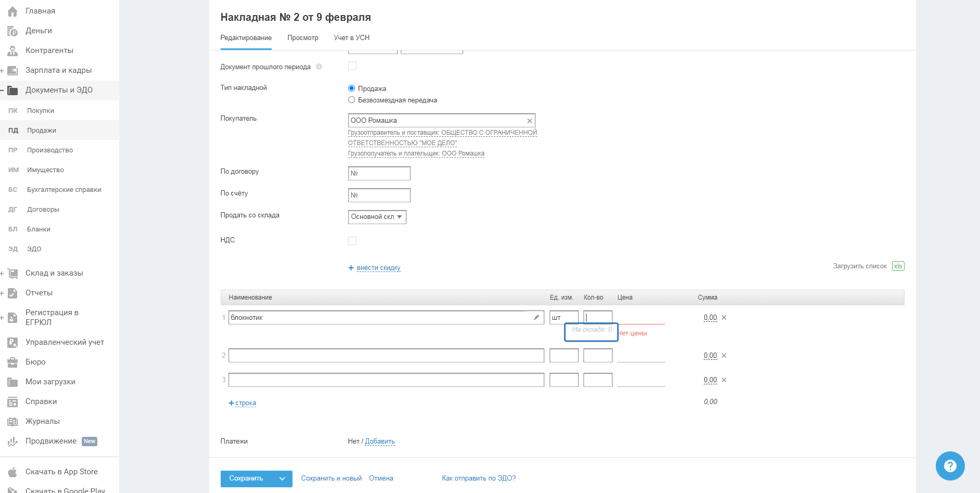
Task: Click the внести скидку link
Action: 379,268
